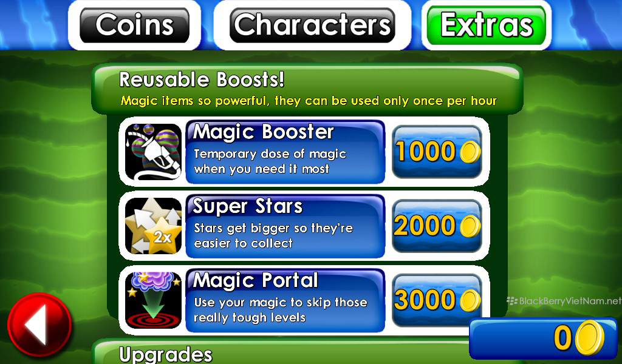
Task: Open the Magic Portal description panel
Action: 285,300
